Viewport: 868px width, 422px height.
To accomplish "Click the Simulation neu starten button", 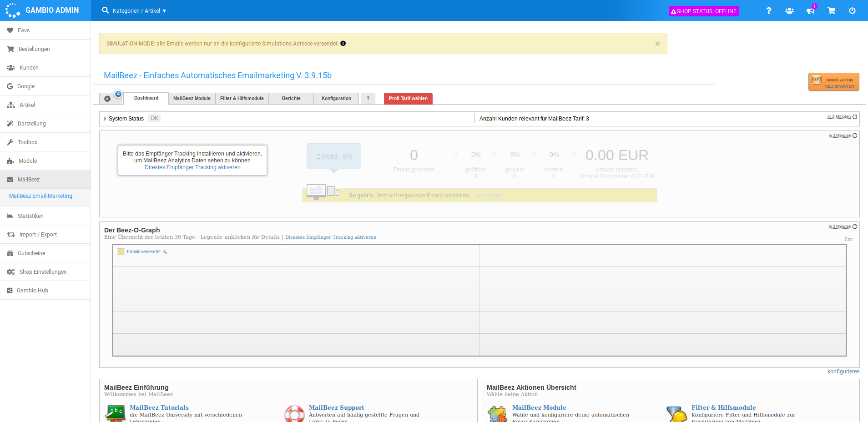I will (833, 82).
